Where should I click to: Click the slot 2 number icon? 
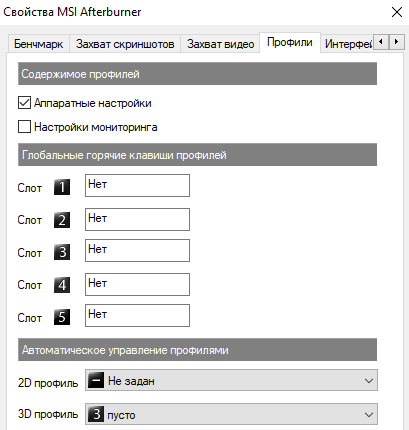pos(62,220)
